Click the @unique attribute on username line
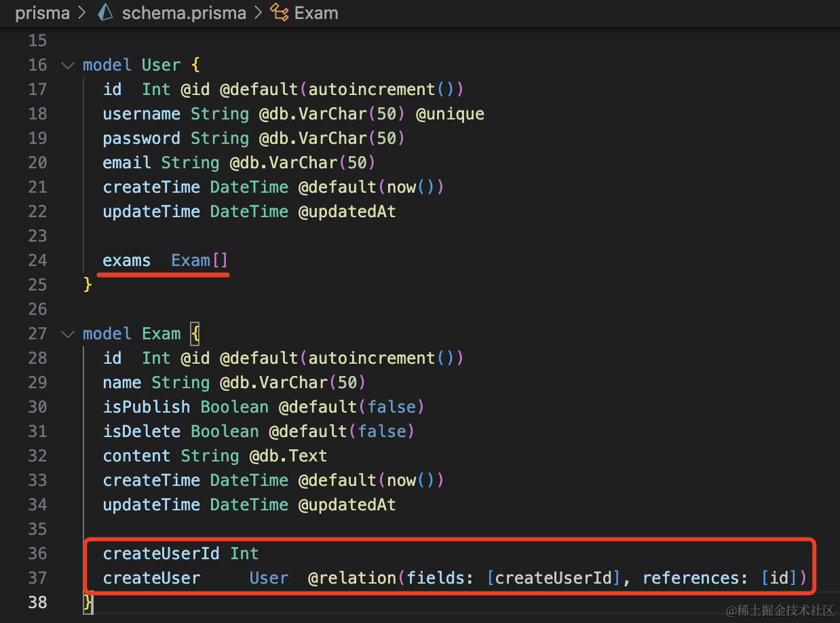Viewport: 840px width, 623px height. coord(450,114)
